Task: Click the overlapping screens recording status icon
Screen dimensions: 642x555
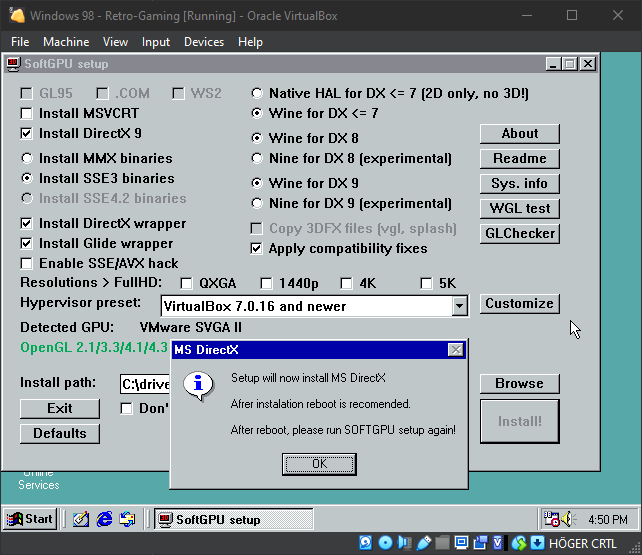Action: 480,543
